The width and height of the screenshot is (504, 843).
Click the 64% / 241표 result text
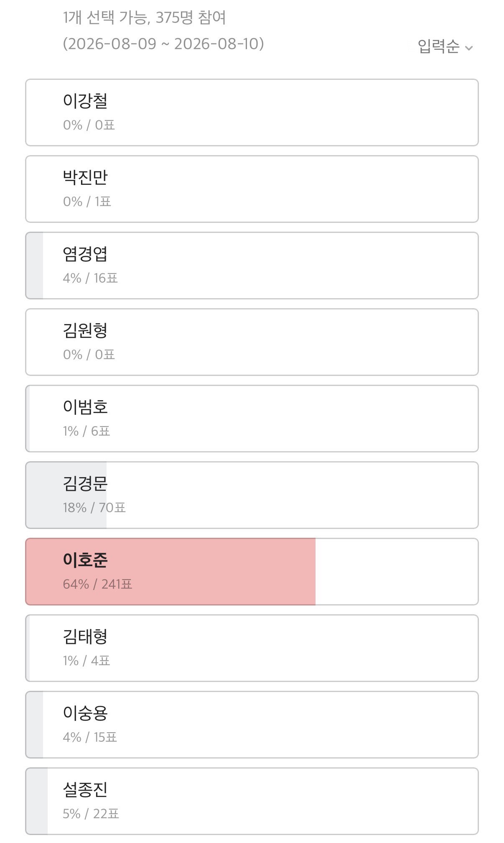(x=97, y=584)
